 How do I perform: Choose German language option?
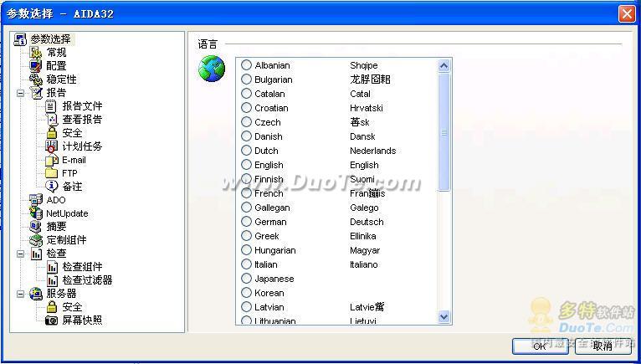(246, 221)
